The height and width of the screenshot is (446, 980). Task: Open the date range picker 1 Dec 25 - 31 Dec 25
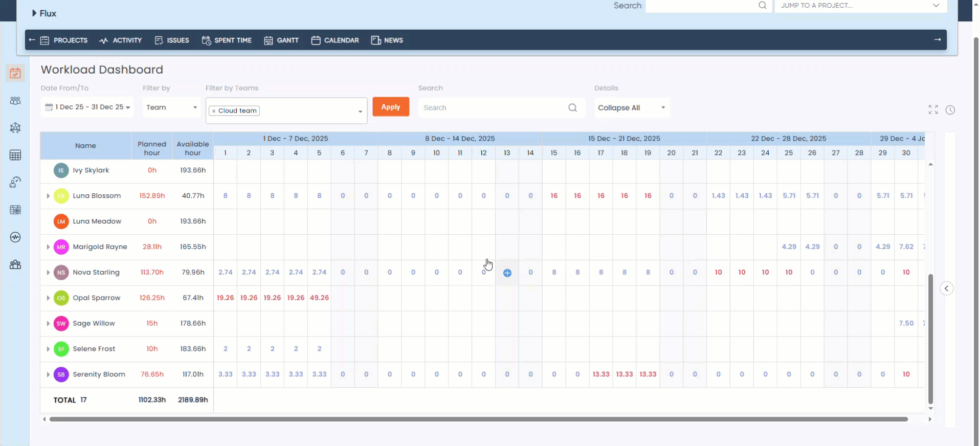tap(87, 107)
